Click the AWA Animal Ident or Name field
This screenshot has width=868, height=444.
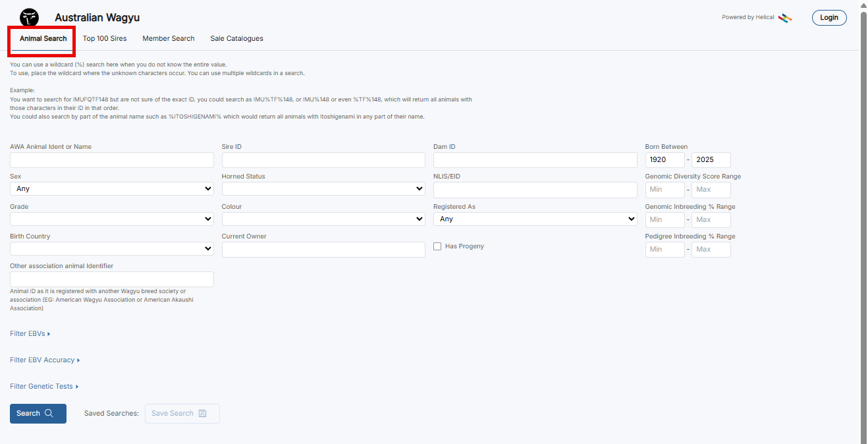tap(112, 160)
